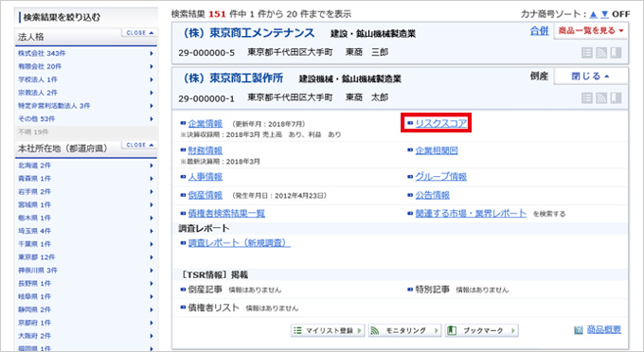Screen dimensions: 644x352
Task: Open the 商品一覧を見る dropdown
Action: [591, 31]
